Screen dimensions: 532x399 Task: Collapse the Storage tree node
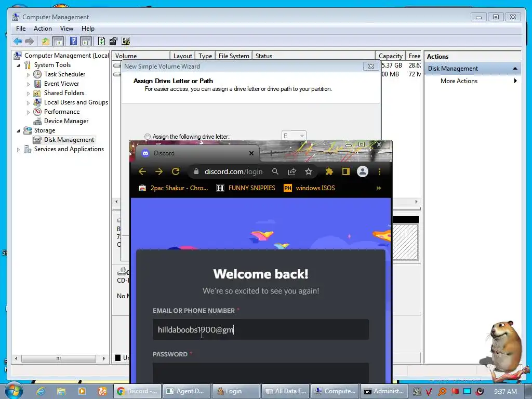coord(18,130)
